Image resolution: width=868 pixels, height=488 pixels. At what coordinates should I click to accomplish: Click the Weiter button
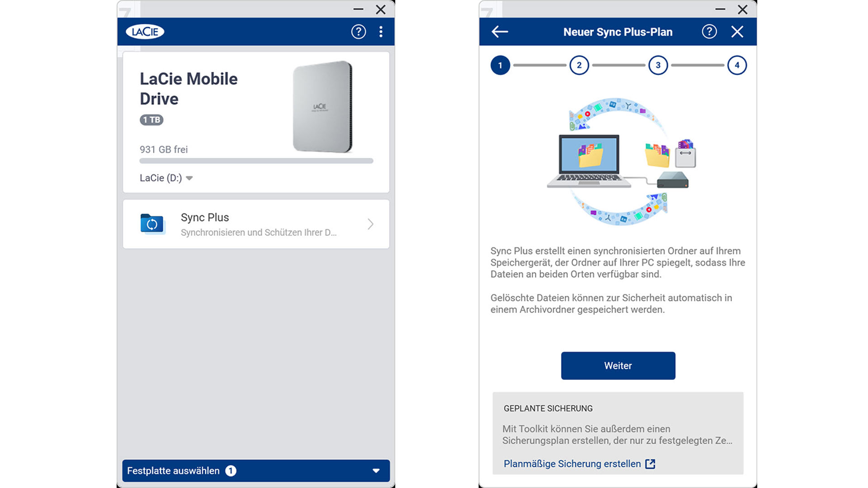pos(618,365)
